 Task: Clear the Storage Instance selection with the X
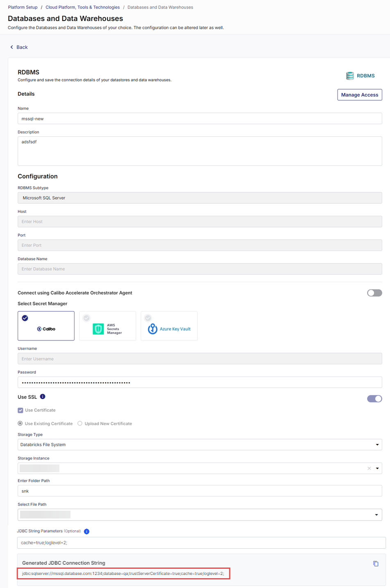point(369,468)
